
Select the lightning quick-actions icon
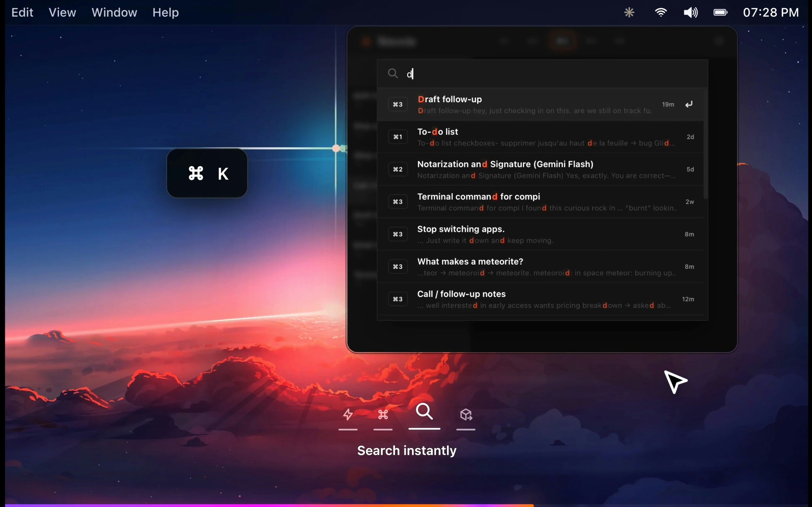348,415
